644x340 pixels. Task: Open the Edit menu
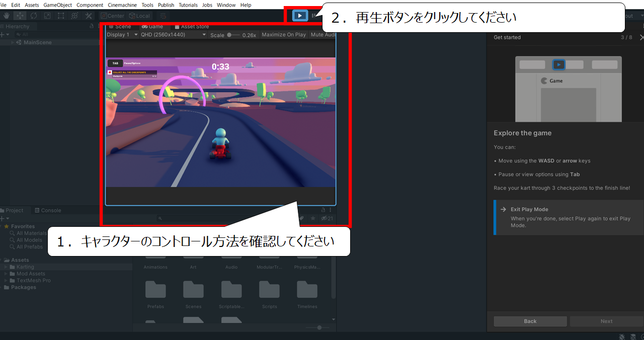[16, 5]
